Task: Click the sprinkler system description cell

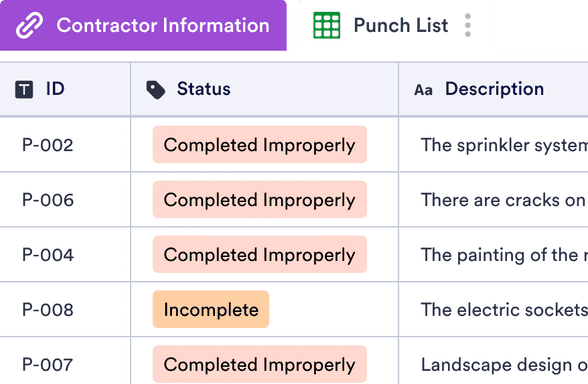Action: tap(493, 145)
